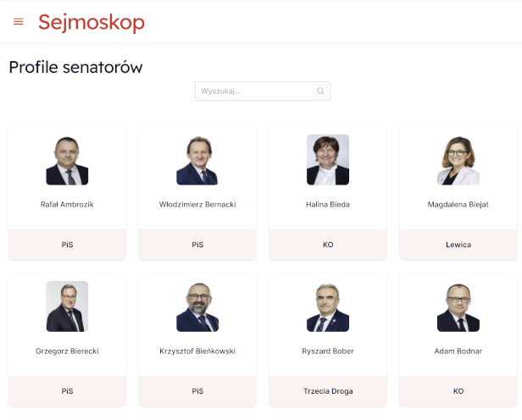Select the name Halina Bieda
This screenshot has height=420, width=522.
[x=328, y=205]
